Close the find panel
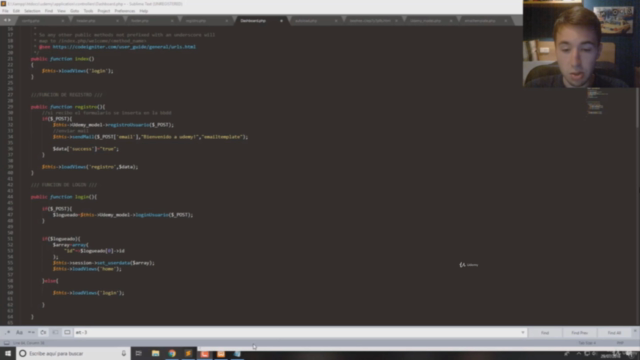640x360 pixels. (635, 331)
